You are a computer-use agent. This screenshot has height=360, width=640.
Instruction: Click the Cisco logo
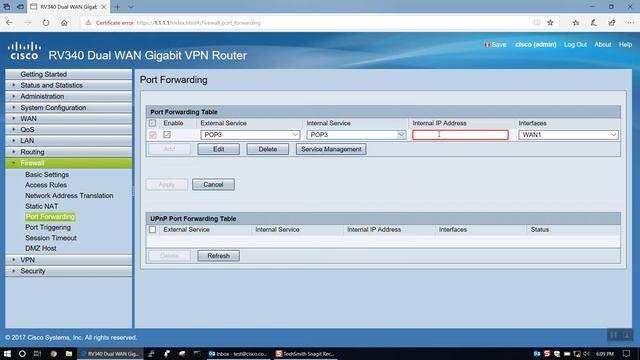pyautogui.click(x=24, y=51)
